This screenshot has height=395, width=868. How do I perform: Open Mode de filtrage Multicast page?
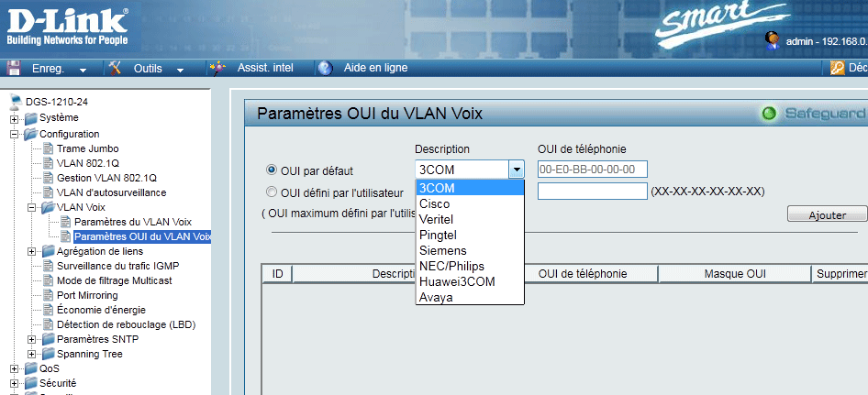point(114,280)
